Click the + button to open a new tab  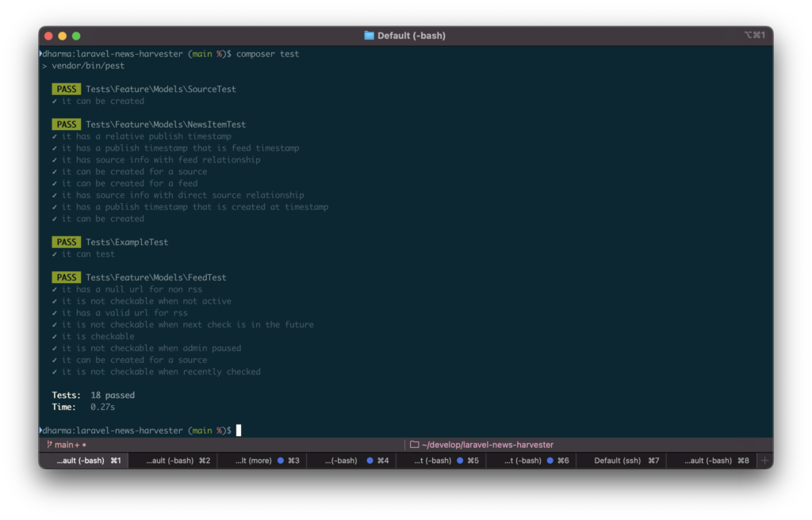point(764,460)
